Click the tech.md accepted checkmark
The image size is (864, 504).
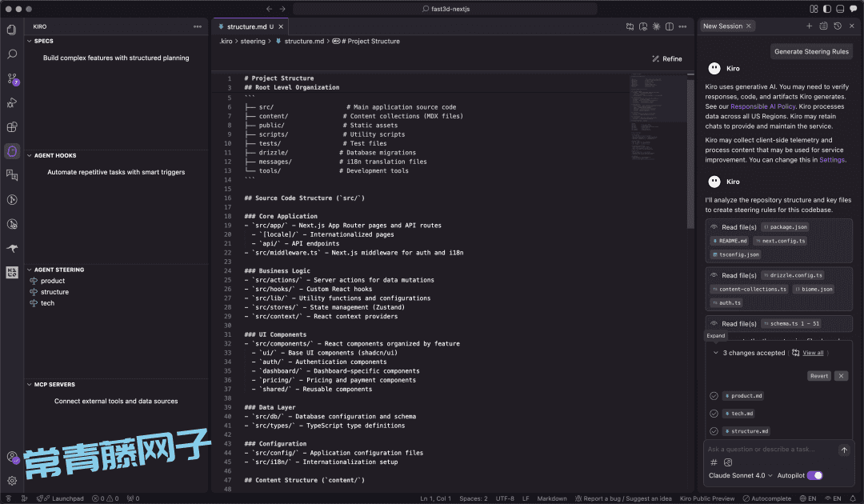tap(714, 414)
